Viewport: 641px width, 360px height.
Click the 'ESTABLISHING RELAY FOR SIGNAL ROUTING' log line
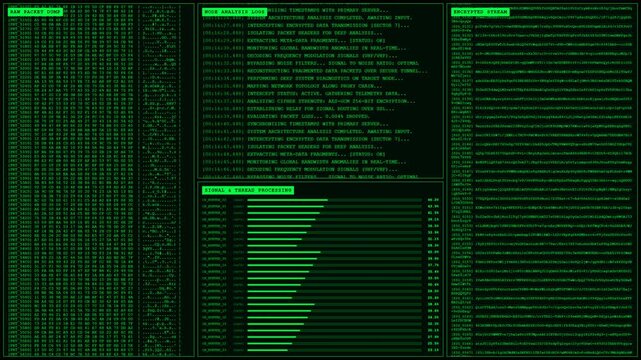[x=299, y=109]
